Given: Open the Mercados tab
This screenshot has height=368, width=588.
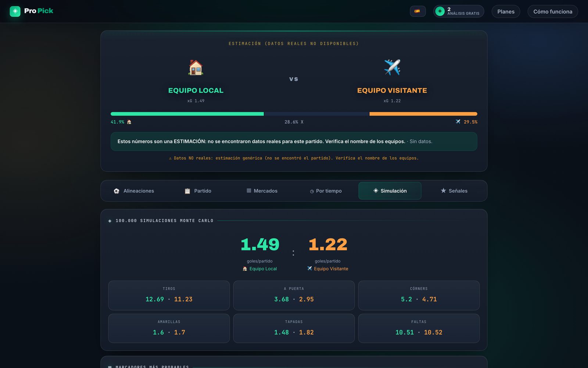Looking at the screenshot, I should [x=262, y=191].
